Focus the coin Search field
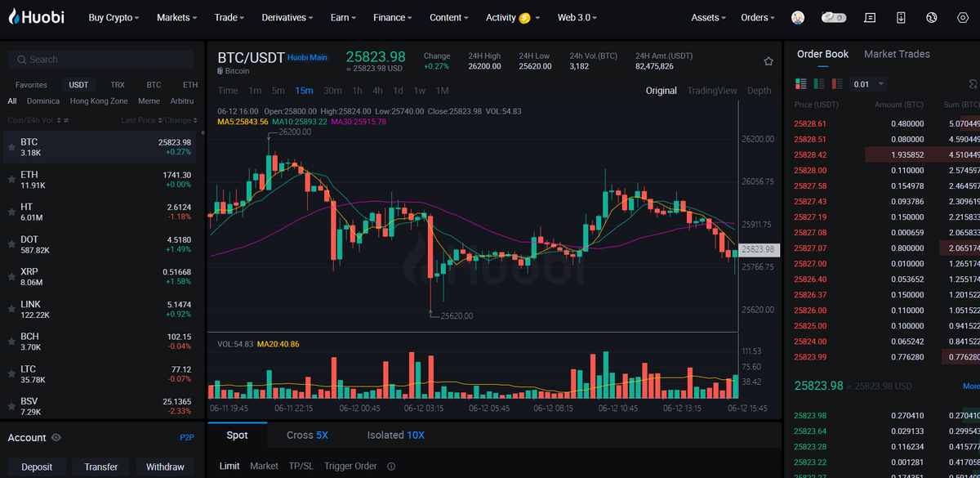Screen dimensions: 980x478 pyautogui.click(x=101, y=60)
